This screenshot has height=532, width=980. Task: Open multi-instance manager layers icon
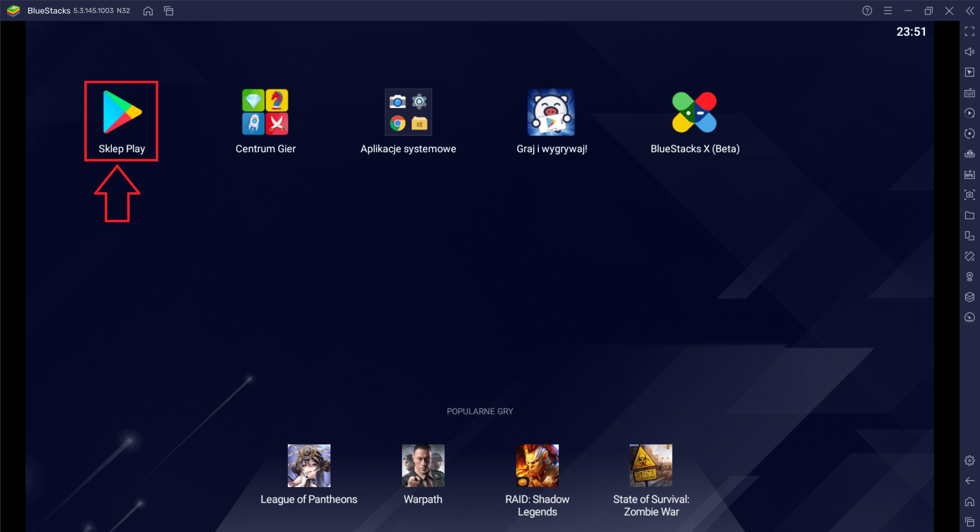click(x=970, y=297)
